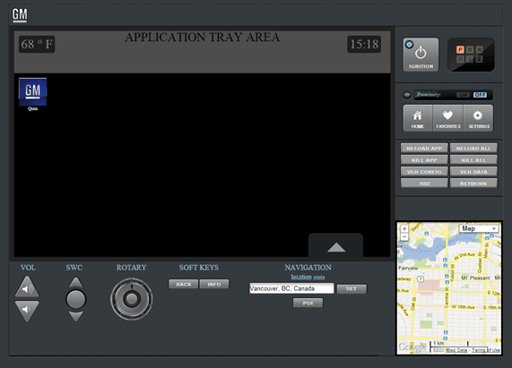Open the Terms of Use map link

(x=486, y=350)
